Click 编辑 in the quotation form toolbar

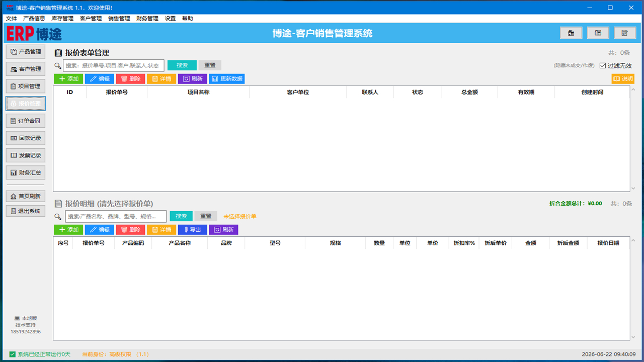[x=100, y=79]
